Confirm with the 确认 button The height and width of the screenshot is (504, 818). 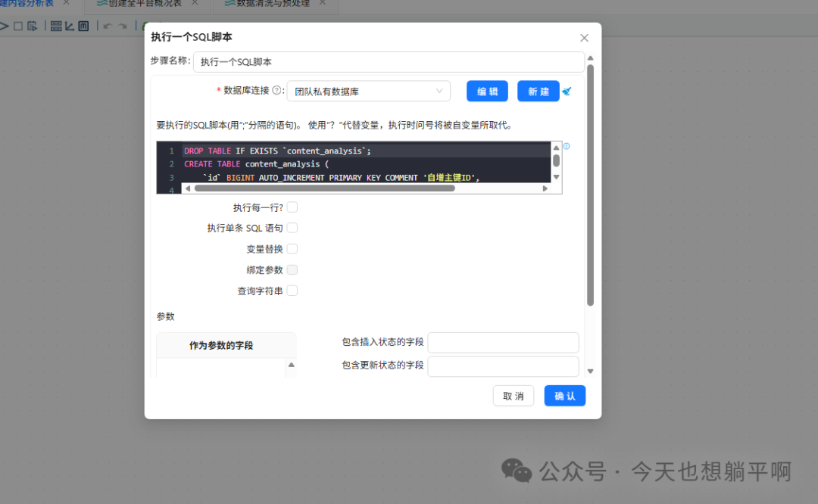point(565,396)
